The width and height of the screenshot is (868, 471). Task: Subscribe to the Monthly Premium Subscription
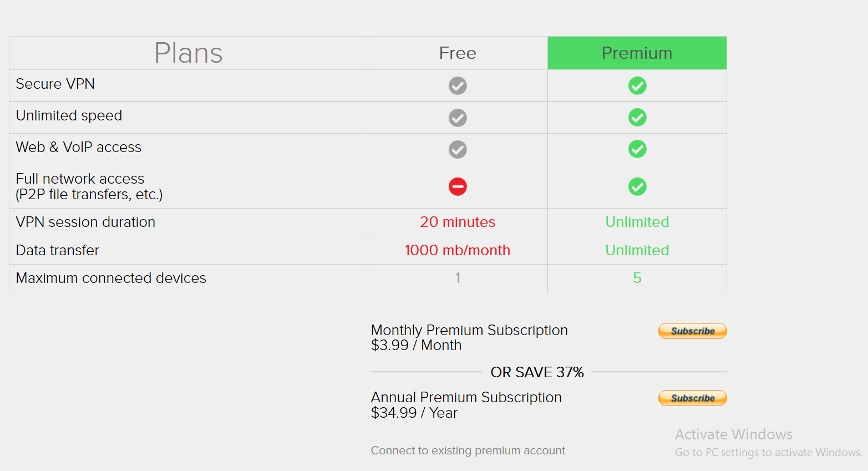point(692,331)
